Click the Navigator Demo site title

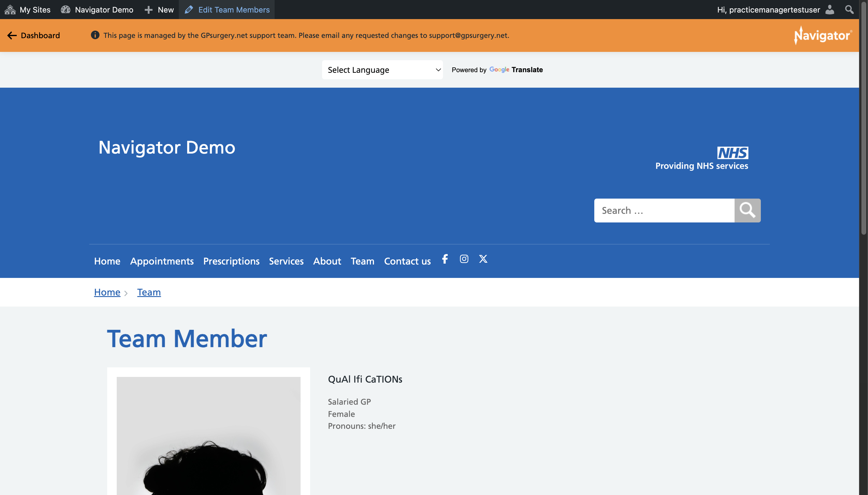pyautogui.click(x=167, y=147)
